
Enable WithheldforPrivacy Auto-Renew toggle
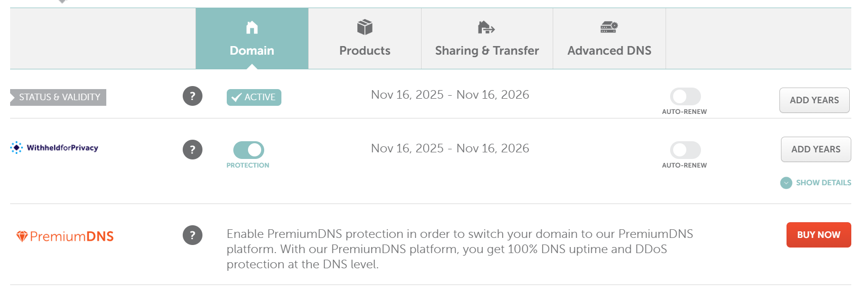[685, 150]
